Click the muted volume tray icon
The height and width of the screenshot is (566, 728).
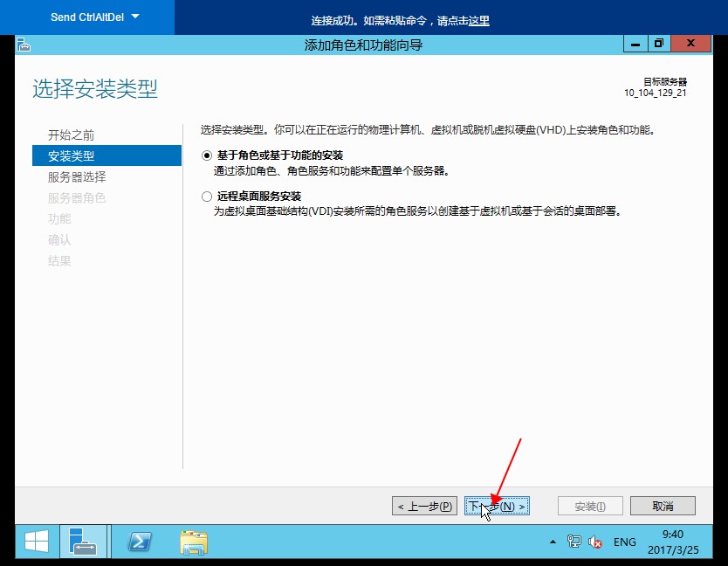[595, 542]
